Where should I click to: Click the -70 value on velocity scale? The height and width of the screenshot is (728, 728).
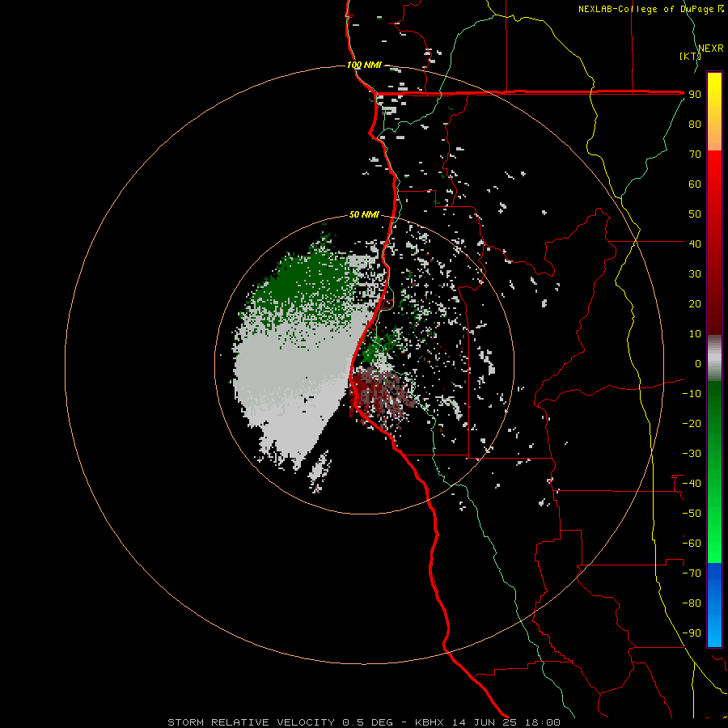[692, 573]
